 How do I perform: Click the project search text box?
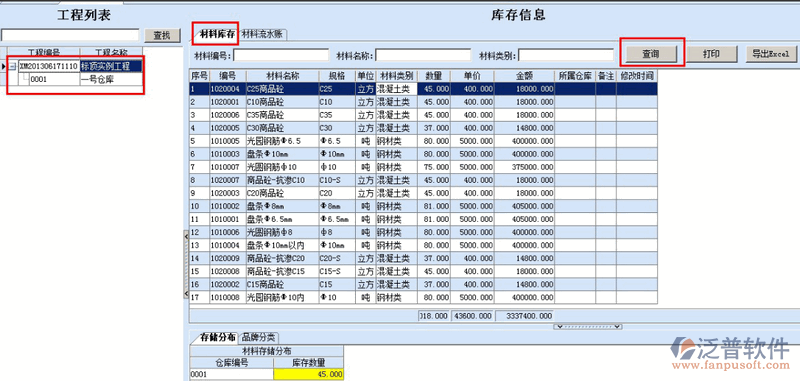point(70,35)
